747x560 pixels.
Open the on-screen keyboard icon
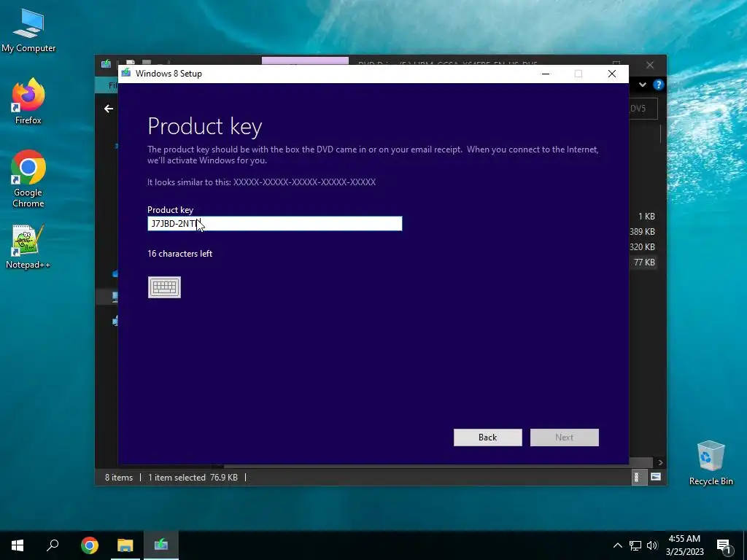(164, 287)
